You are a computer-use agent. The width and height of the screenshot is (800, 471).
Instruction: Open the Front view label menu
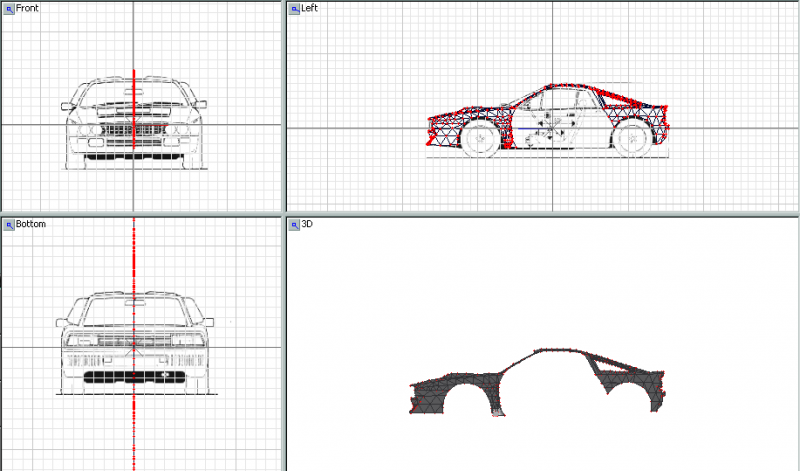coord(27,8)
